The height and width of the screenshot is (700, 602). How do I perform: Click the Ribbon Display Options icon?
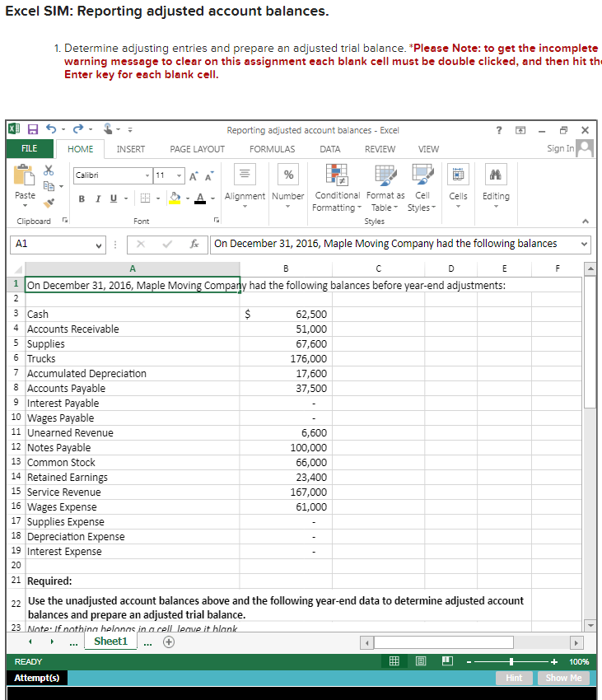coord(520,130)
